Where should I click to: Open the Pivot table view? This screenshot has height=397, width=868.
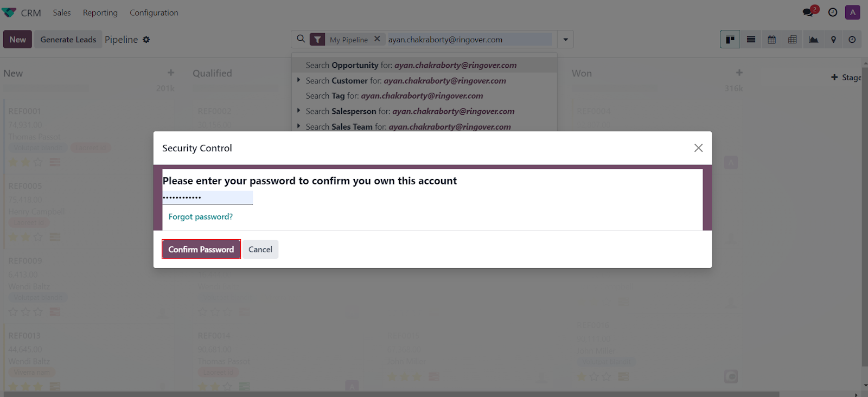792,40
